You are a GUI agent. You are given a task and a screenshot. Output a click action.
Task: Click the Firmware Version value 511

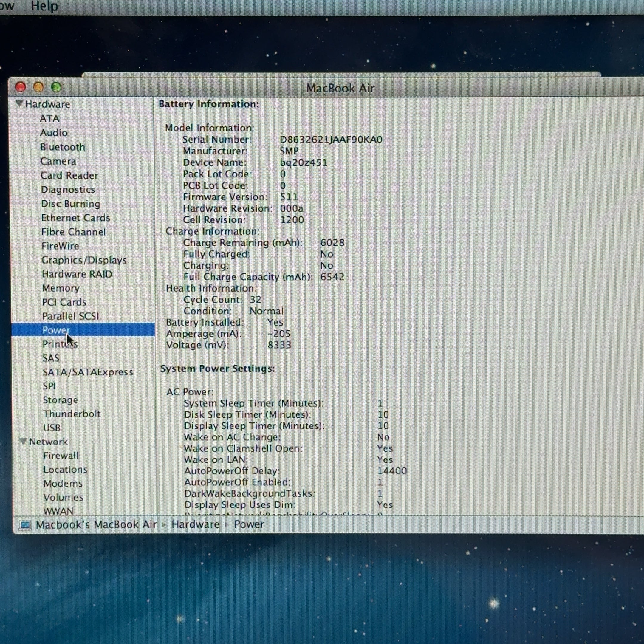pyautogui.click(x=289, y=197)
